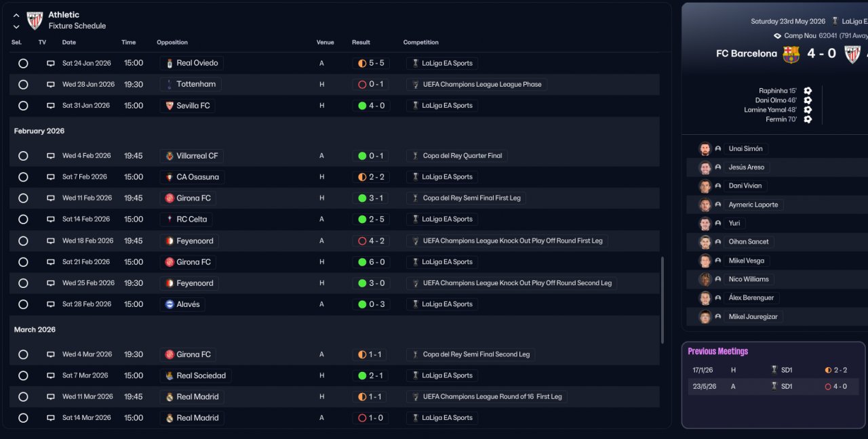
Task: Click the goal icon next to Raphinha 15'
Action: (808, 91)
